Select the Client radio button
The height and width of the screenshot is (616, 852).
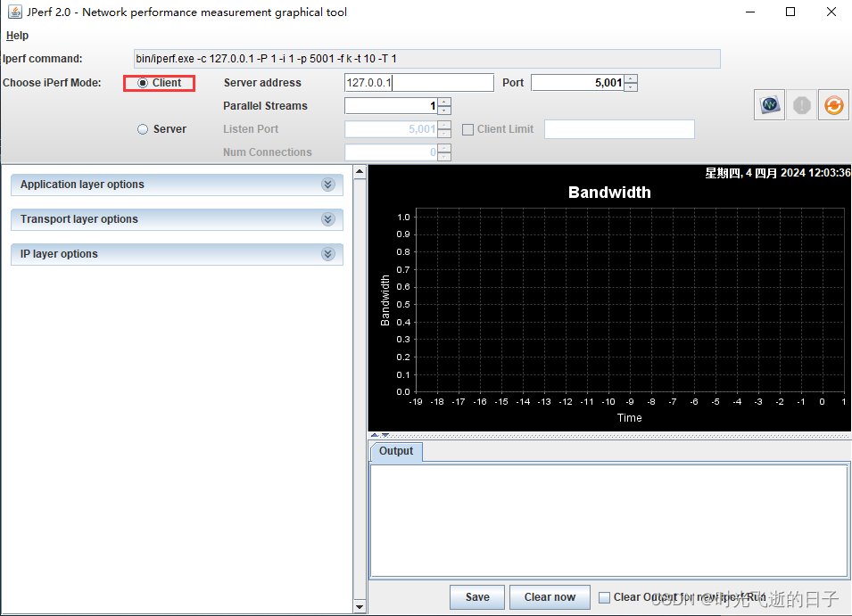click(143, 83)
